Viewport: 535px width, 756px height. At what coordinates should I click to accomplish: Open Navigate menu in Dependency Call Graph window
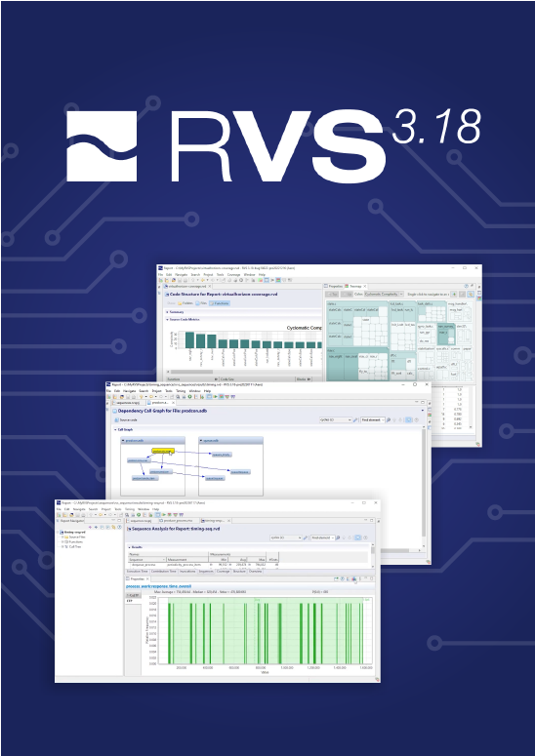(129, 391)
